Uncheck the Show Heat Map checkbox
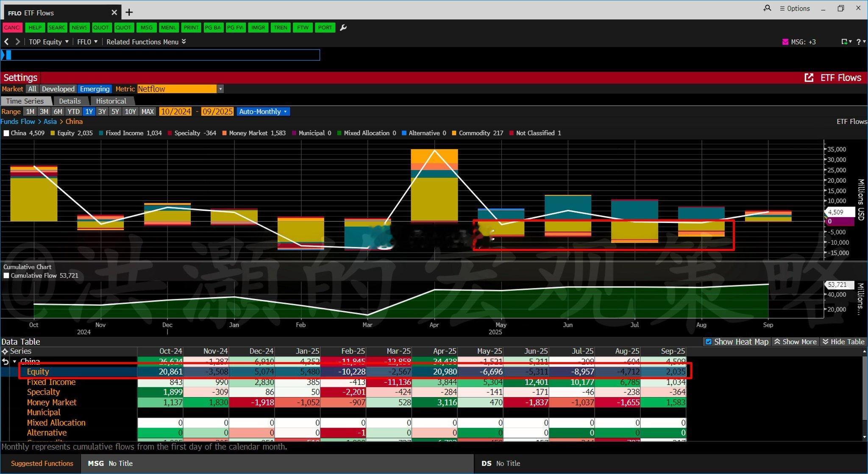This screenshot has height=474, width=868. coord(708,342)
